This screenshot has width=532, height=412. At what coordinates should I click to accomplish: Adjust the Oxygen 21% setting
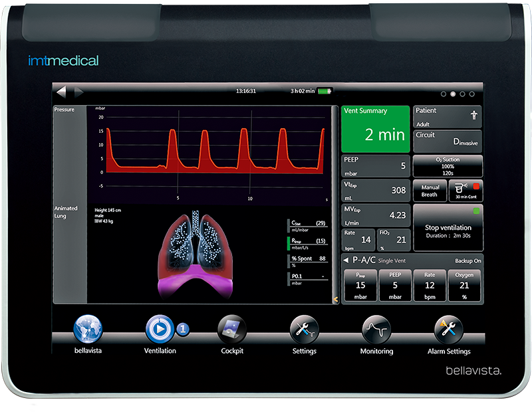coord(464,285)
